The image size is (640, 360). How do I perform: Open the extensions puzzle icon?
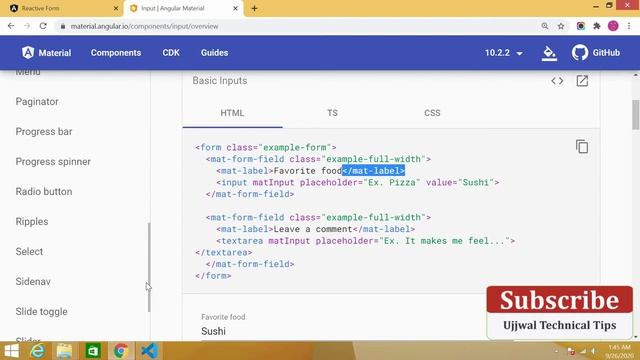[x=597, y=26]
